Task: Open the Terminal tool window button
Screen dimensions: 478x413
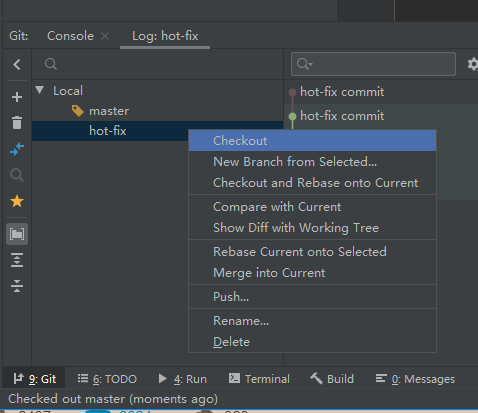Action: pyautogui.click(x=259, y=379)
